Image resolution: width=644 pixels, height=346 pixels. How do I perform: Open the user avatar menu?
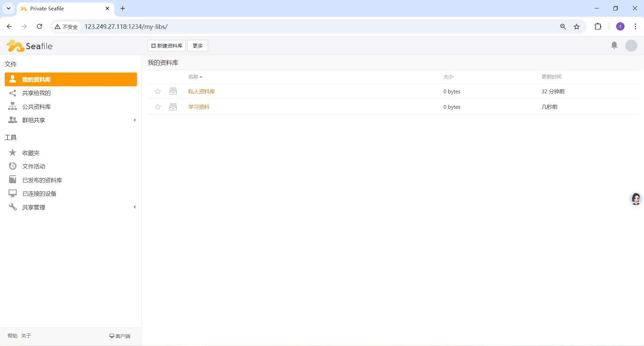click(x=631, y=46)
